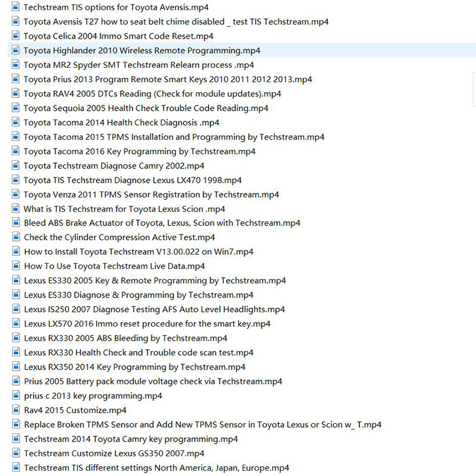The width and height of the screenshot is (476, 476).
Task: Click the icon next to Techstream Customize Lexus GS350 2007
Action: tap(15, 453)
